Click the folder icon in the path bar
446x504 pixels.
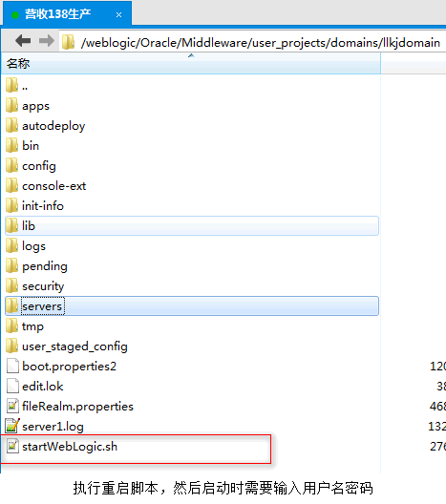68,42
